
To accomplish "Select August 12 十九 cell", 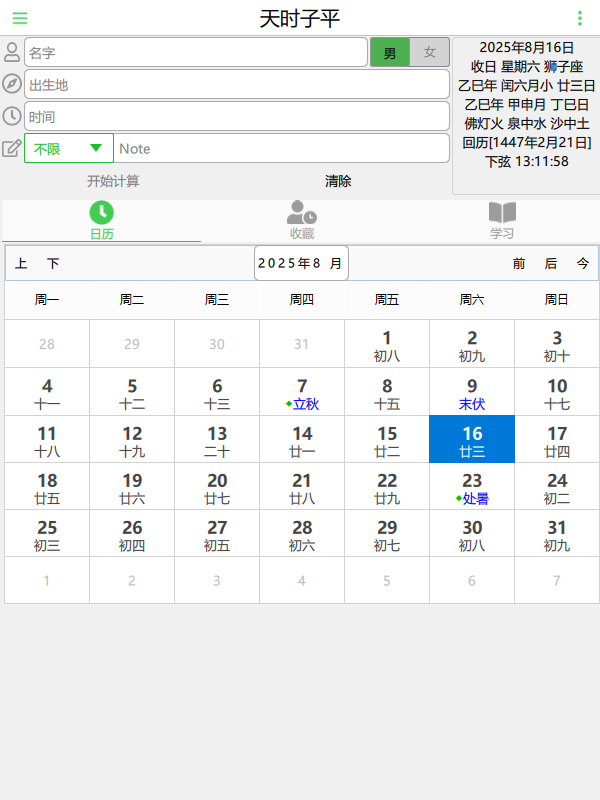I will (132, 439).
